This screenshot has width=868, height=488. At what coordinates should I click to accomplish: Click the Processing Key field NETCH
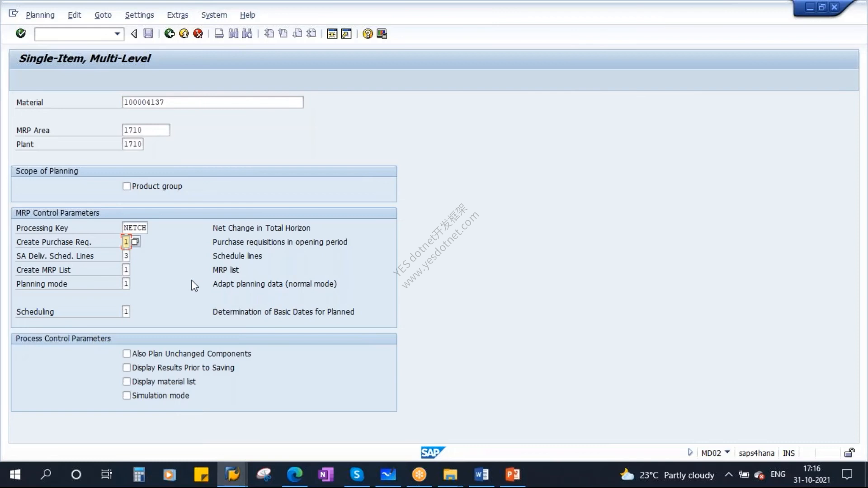click(x=135, y=228)
